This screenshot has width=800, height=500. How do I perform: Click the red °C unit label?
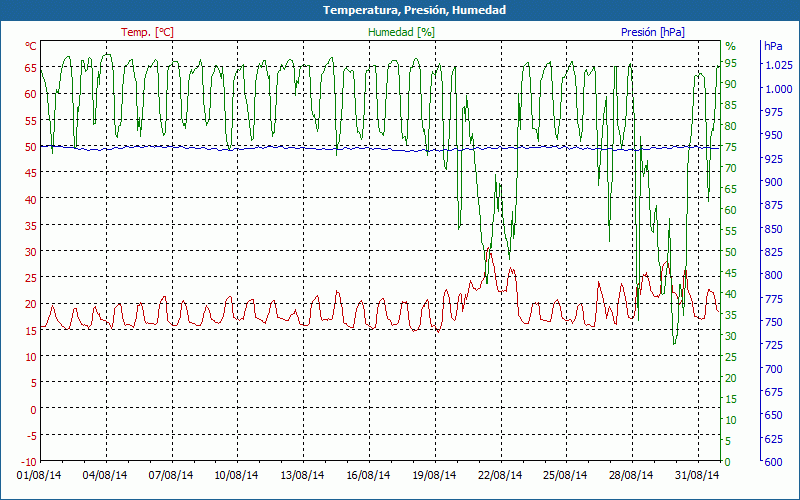click(x=31, y=46)
